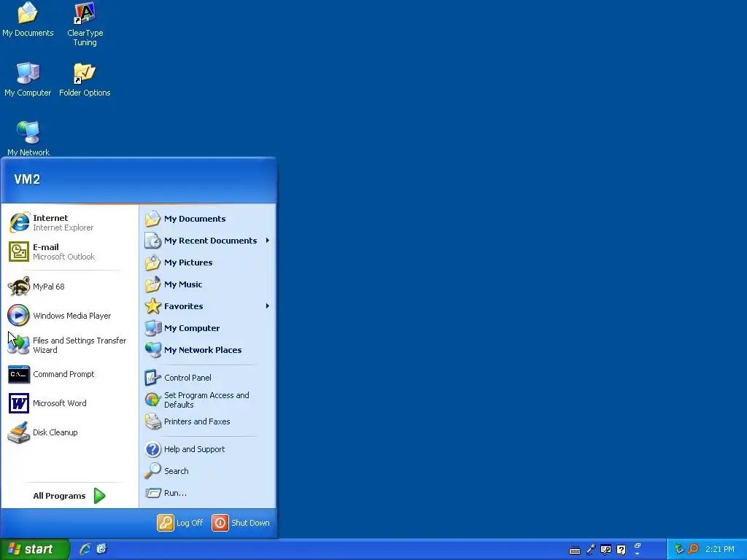Select Folder Options desktop shortcut
747x560 pixels.
tap(85, 79)
